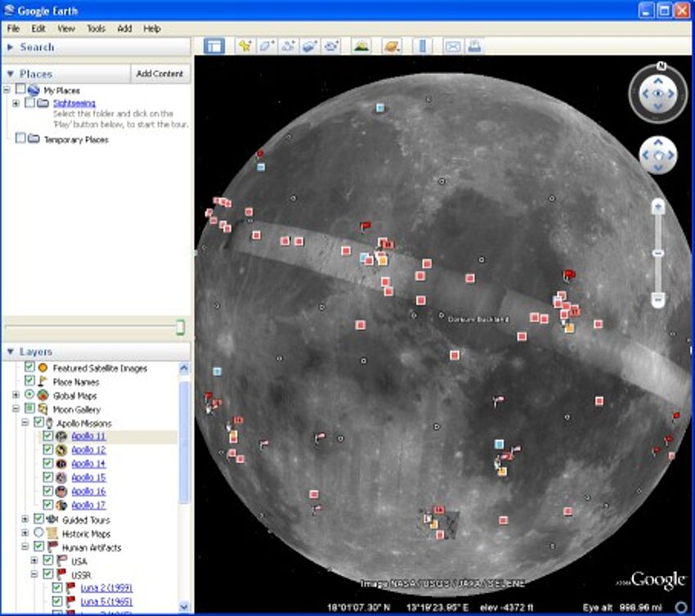Add a path using the toolbar icon
The height and width of the screenshot is (616, 695).
(289, 46)
